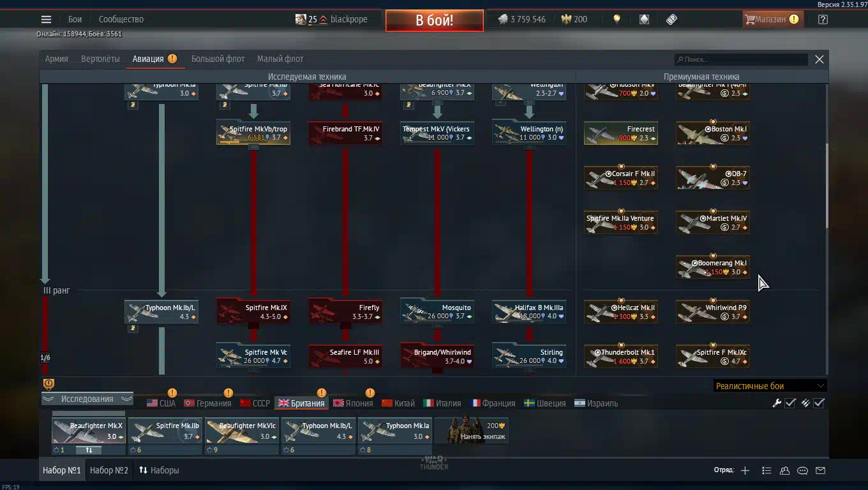Screen dimensions: 868x490
Task: Select Швеция nation tab
Action: 544,403
